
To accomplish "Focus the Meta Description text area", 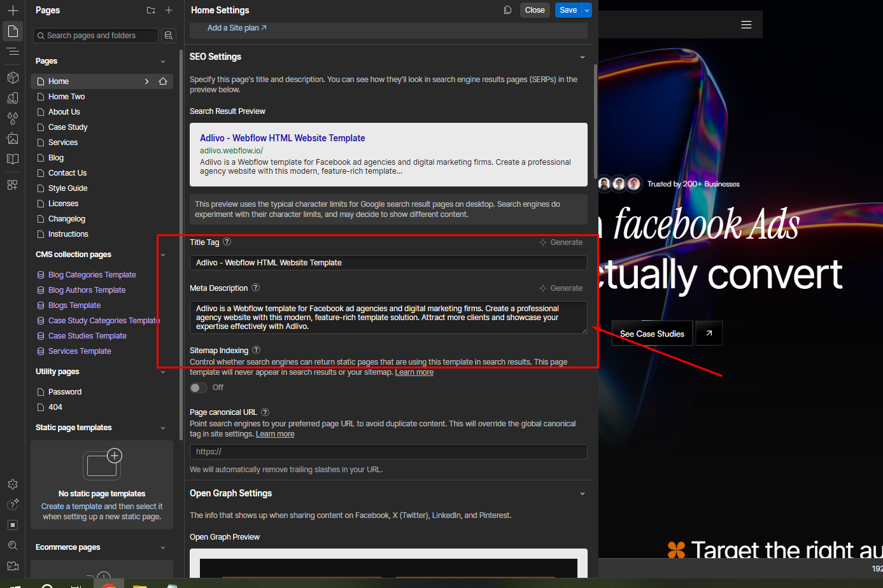I will [x=388, y=318].
